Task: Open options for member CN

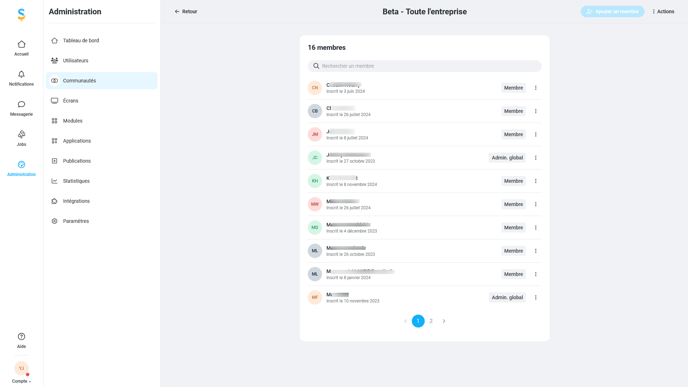Action: click(535, 88)
